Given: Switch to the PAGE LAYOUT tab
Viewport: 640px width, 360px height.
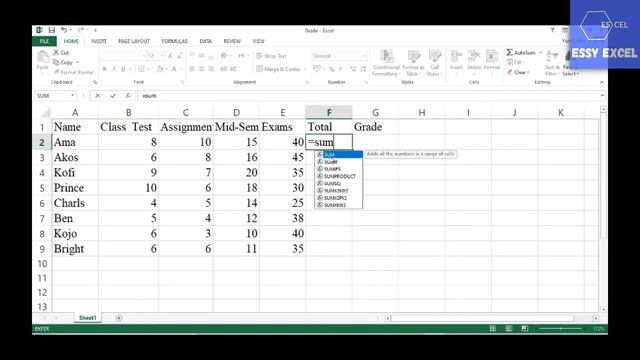Looking at the screenshot, I should [x=134, y=41].
